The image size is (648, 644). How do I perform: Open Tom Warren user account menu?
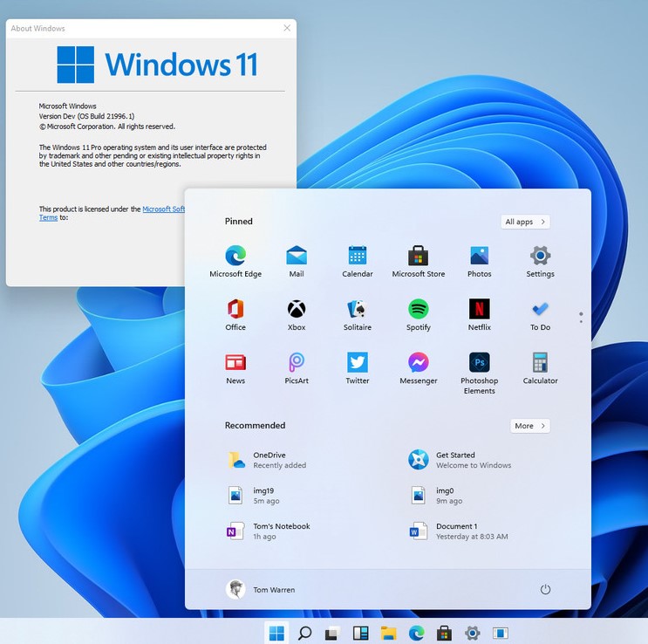coord(261,590)
